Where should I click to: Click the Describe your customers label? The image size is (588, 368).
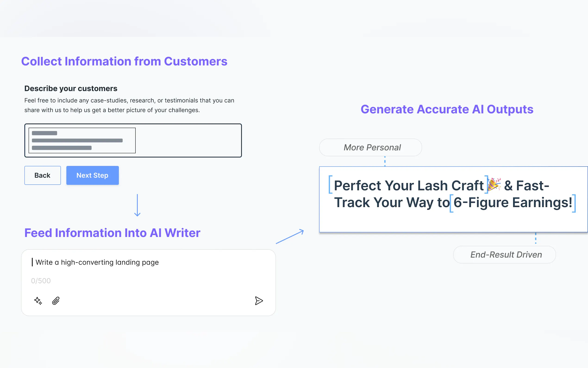pyautogui.click(x=71, y=88)
